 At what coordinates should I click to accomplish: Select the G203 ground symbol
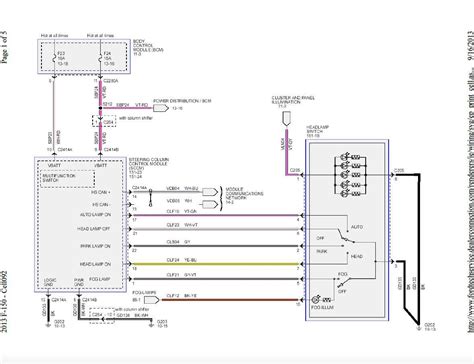[152, 325]
